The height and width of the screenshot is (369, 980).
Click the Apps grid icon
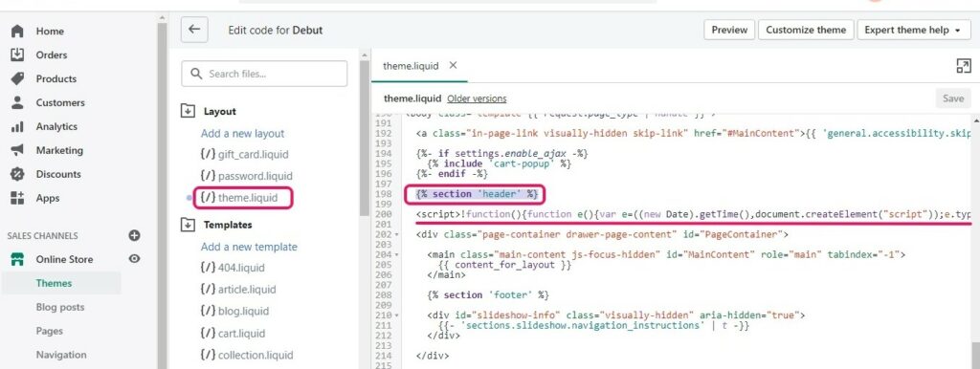point(17,198)
